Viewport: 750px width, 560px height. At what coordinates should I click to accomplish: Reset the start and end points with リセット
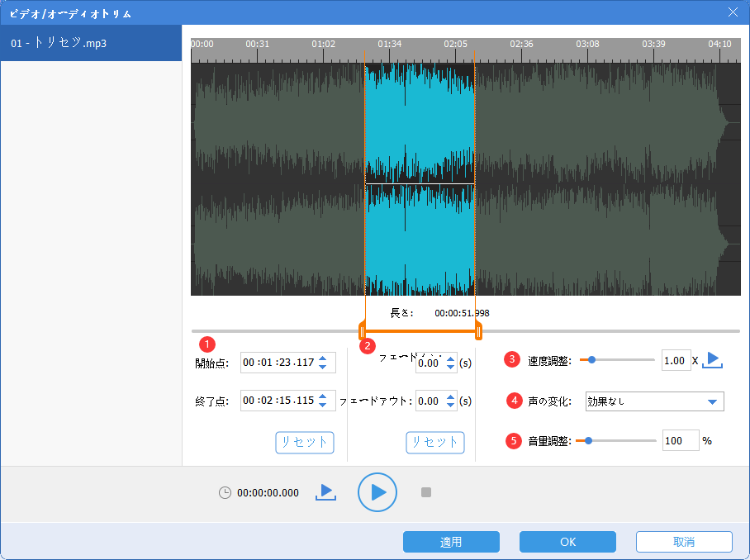pyautogui.click(x=305, y=443)
